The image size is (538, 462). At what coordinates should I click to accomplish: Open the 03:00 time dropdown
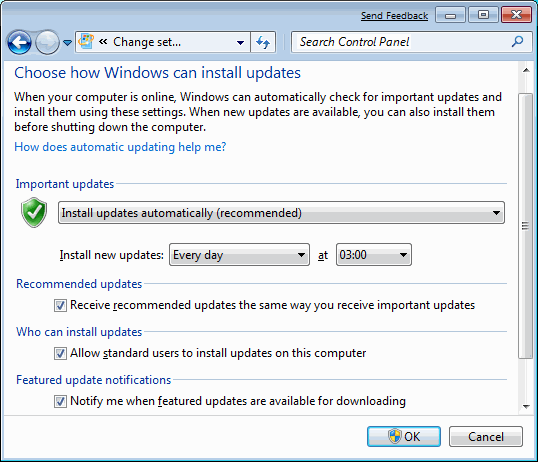(x=374, y=255)
